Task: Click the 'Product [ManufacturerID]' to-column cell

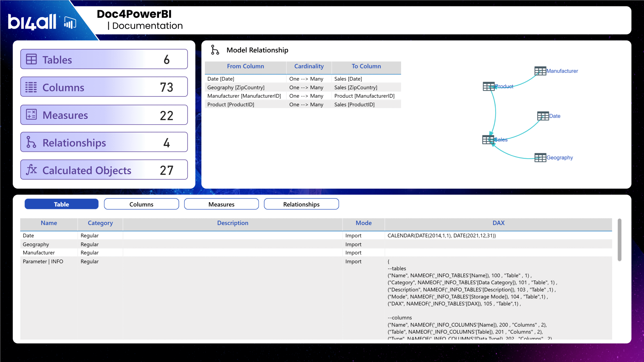Action: (x=366, y=96)
